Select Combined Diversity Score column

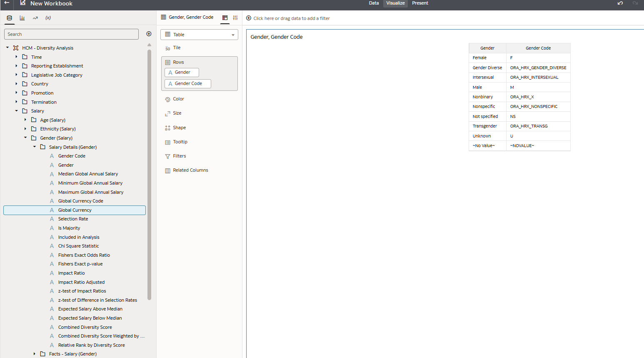click(85, 327)
